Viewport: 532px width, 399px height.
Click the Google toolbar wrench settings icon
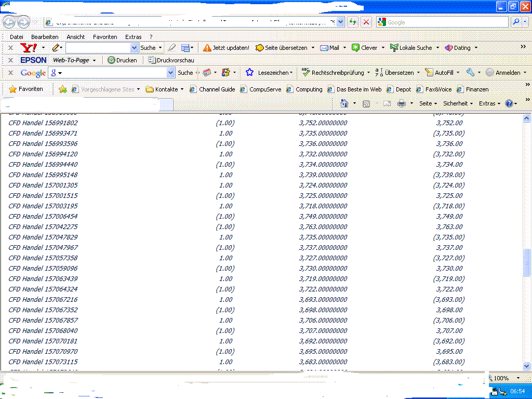point(470,73)
